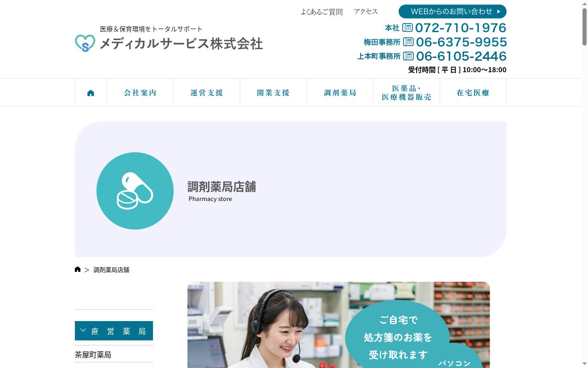This screenshot has width=588, height=368.
Task: Click the 受付時間 10:00〜18:00 text
Action: point(458,70)
